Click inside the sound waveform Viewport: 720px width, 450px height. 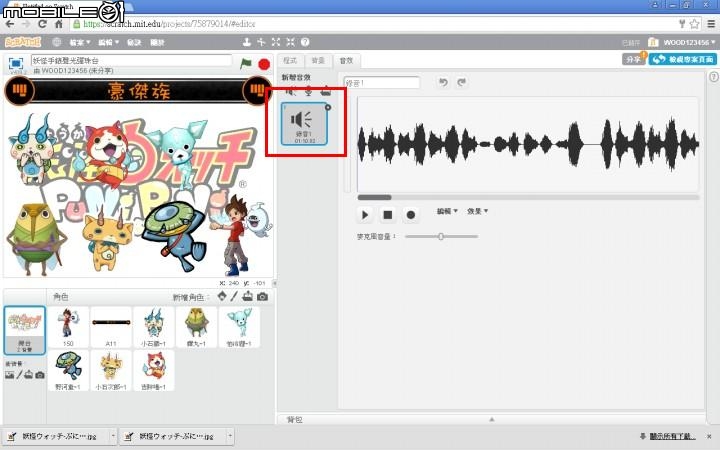(x=528, y=144)
